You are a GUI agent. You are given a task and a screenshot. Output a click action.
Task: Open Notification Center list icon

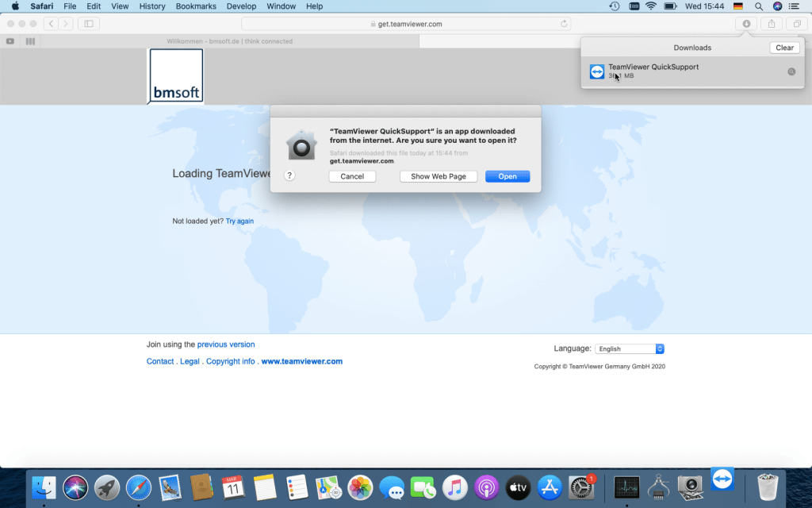pos(794,6)
